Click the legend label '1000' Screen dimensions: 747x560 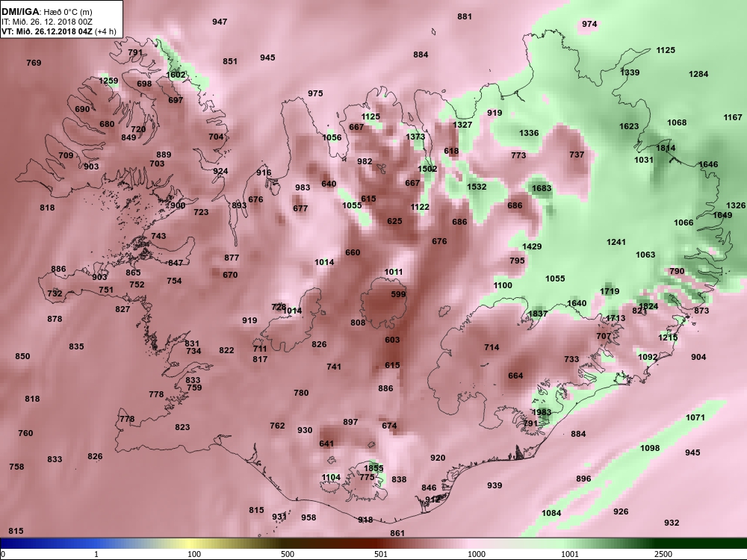(477, 554)
